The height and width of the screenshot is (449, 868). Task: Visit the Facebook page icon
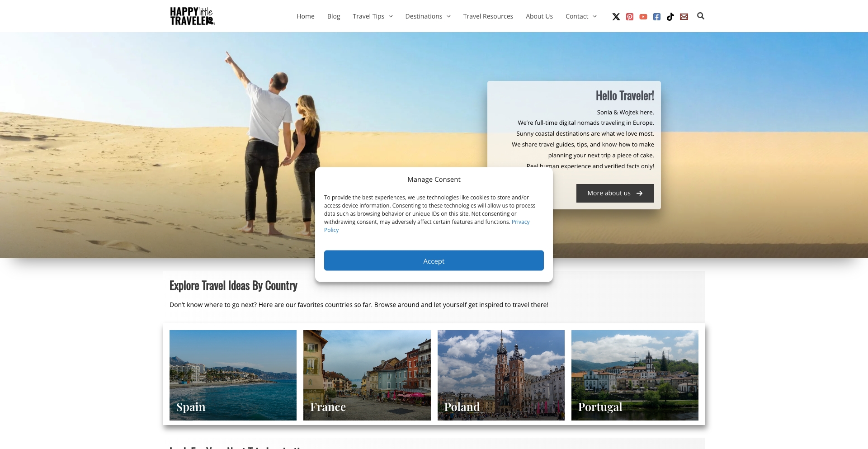(x=656, y=16)
